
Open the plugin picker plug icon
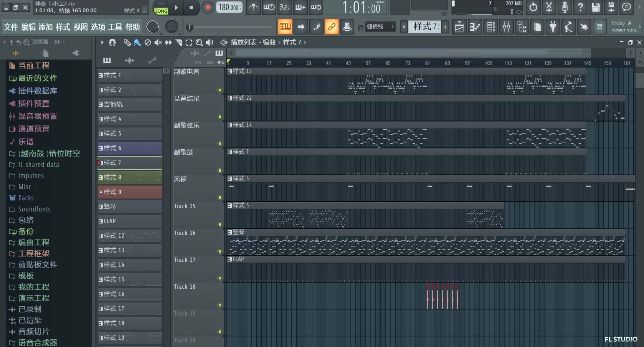[553, 26]
